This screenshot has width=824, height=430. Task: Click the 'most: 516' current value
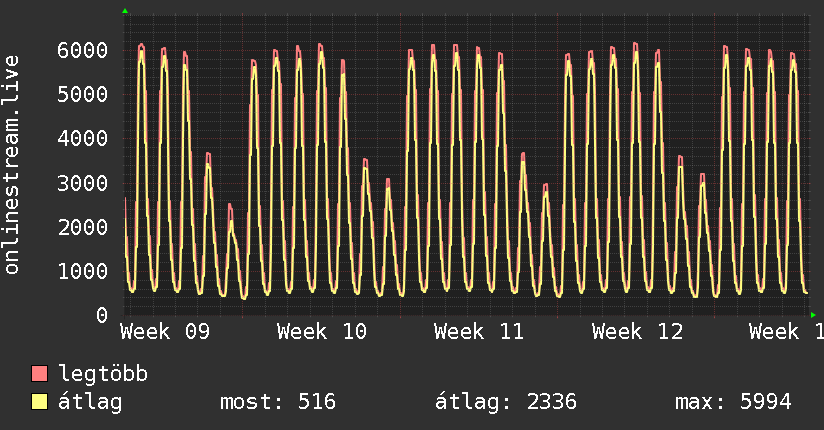point(277,402)
